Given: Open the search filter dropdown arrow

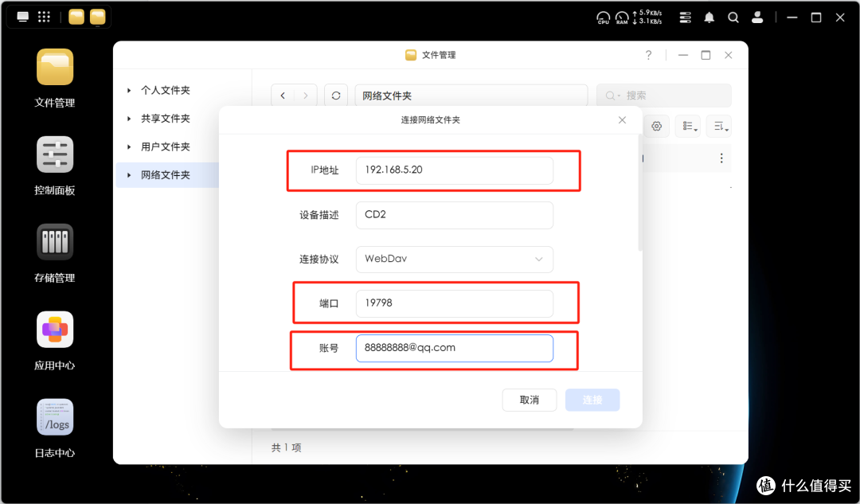Looking at the screenshot, I should pyautogui.click(x=620, y=96).
